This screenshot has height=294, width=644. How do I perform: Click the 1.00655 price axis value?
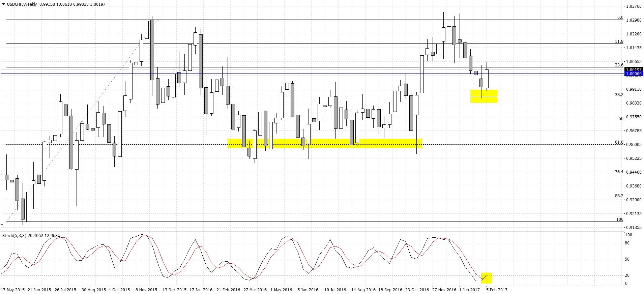[x=634, y=61]
